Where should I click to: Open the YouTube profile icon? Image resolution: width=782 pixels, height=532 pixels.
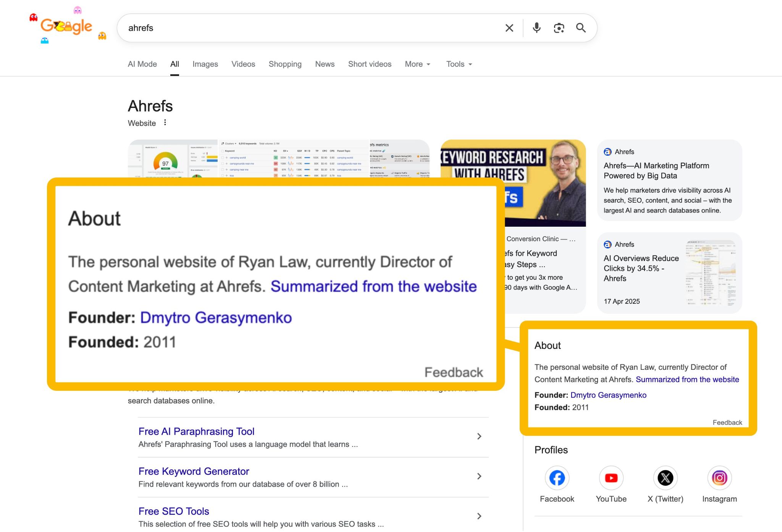[611, 478]
